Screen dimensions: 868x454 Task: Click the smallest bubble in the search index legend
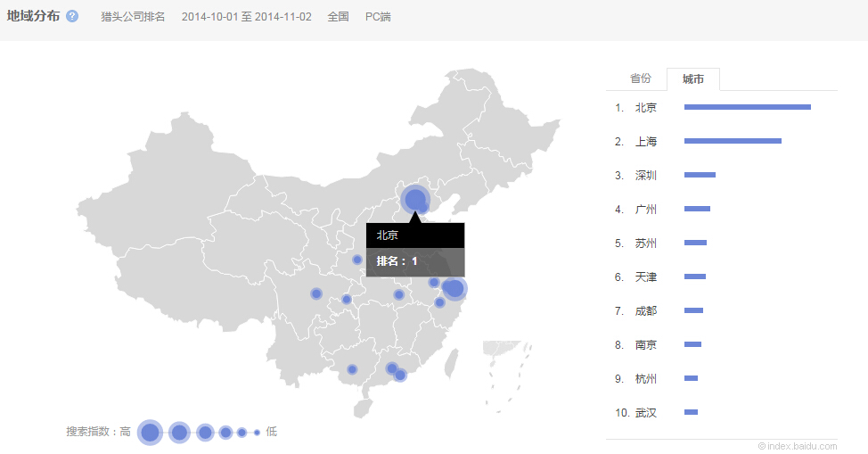257,433
